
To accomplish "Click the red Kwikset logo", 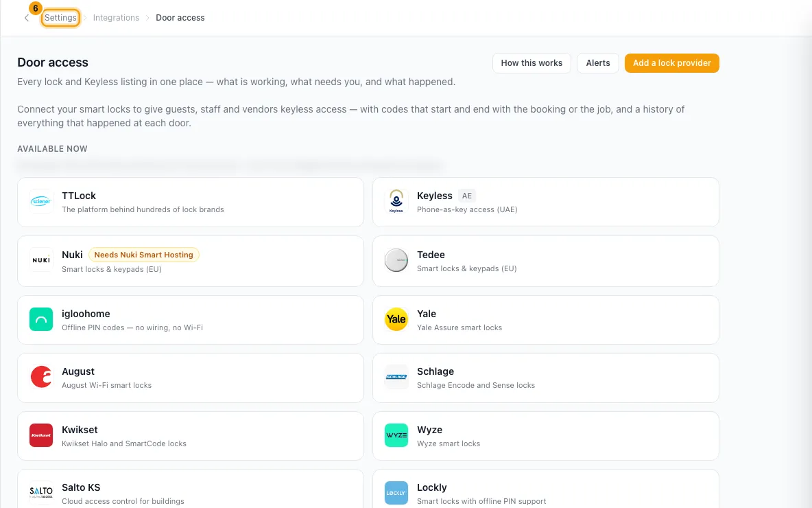I will pos(41,435).
